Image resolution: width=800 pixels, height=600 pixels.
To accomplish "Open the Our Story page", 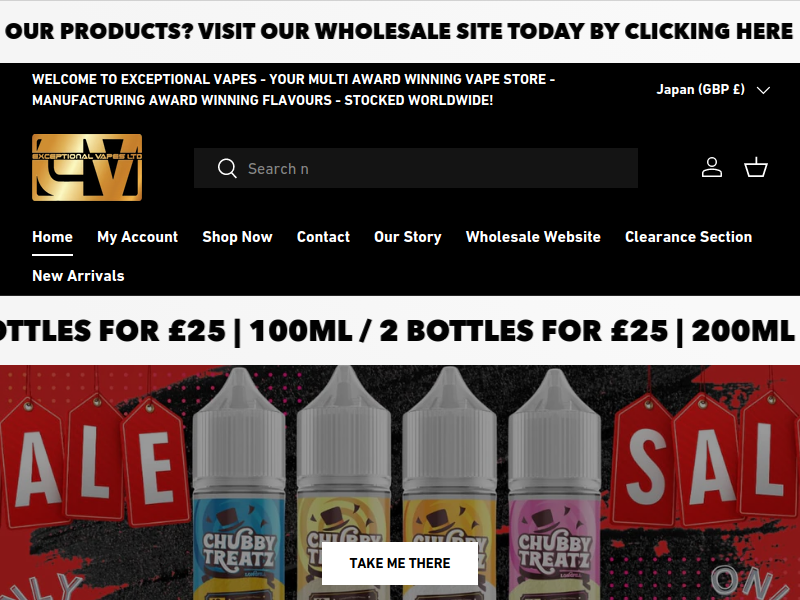I will 408,237.
